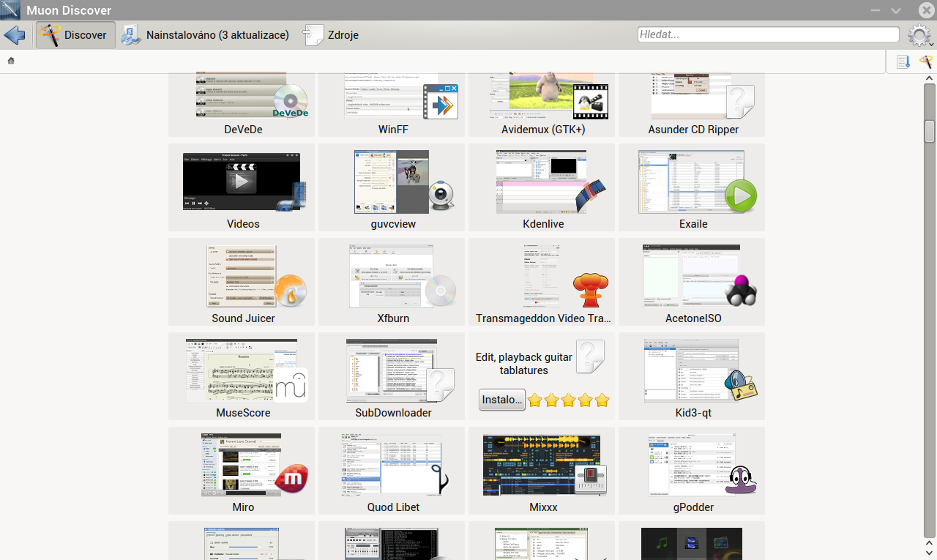Click the guitar tablatures question-mark icon
The image size is (937, 560).
(x=591, y=357)
